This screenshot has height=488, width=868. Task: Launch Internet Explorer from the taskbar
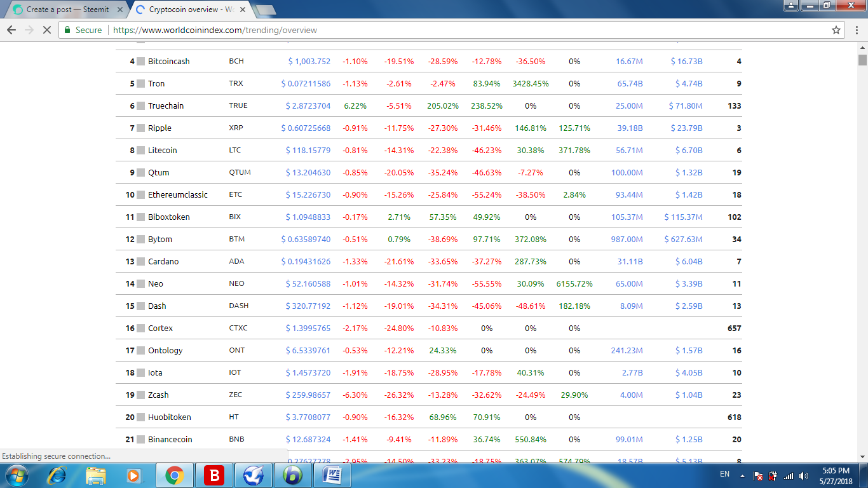pos(57,475)
